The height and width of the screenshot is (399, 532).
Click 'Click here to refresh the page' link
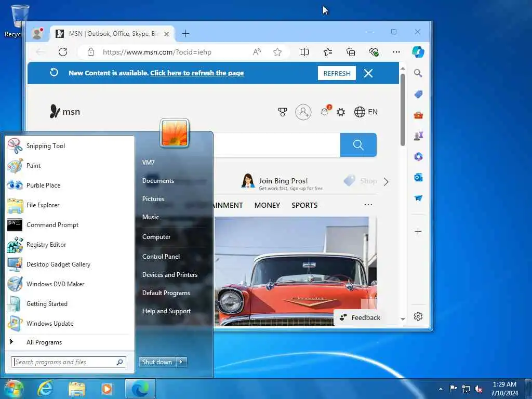[x=197, y=73]
